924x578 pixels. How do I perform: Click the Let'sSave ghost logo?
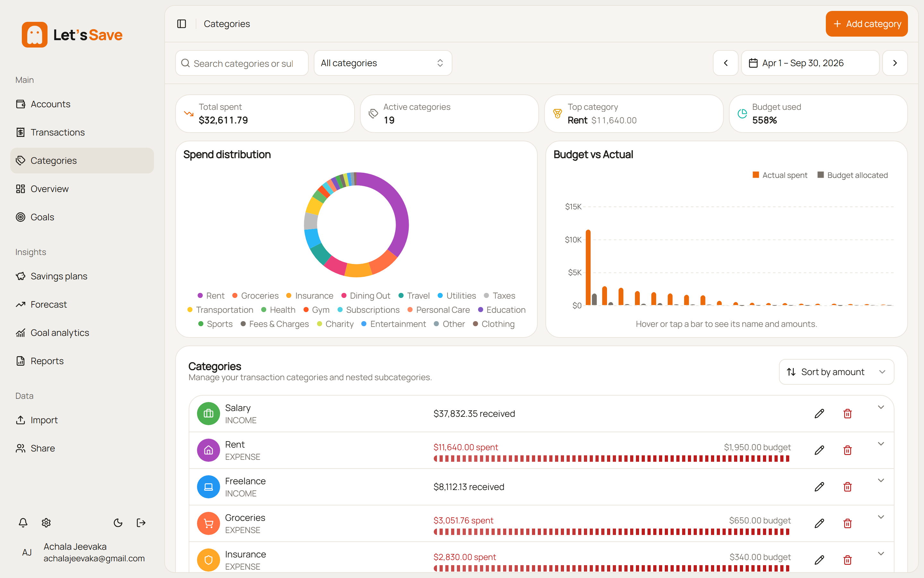click(x=35, y=35)
